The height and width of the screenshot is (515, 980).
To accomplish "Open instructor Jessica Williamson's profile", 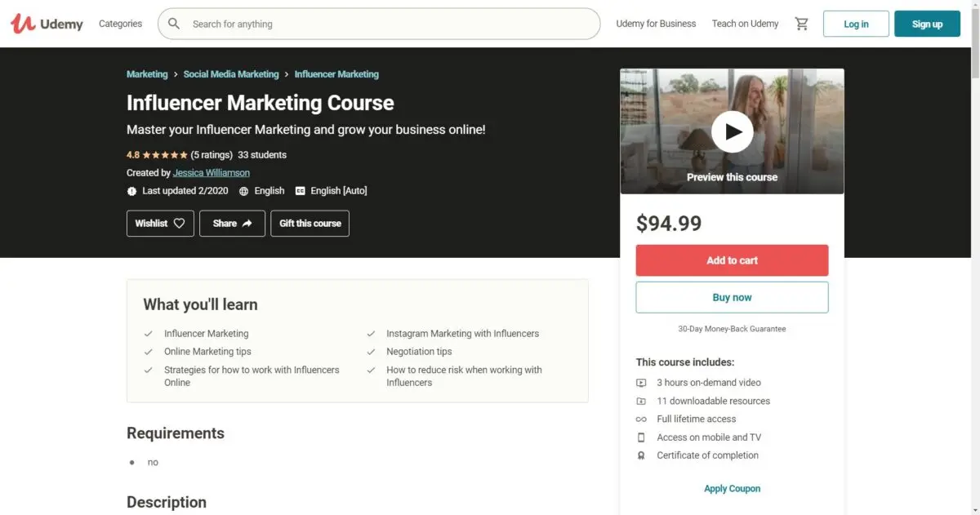I will point(212,173).
